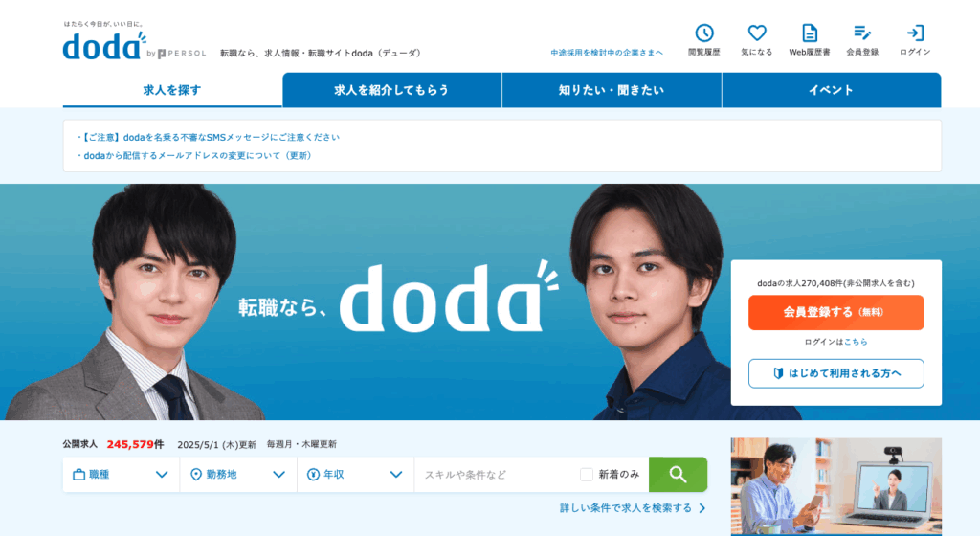This screenshot has height=536, width=980.
Task: Expand the 年収 dropdown
Action: coord(356,474)
